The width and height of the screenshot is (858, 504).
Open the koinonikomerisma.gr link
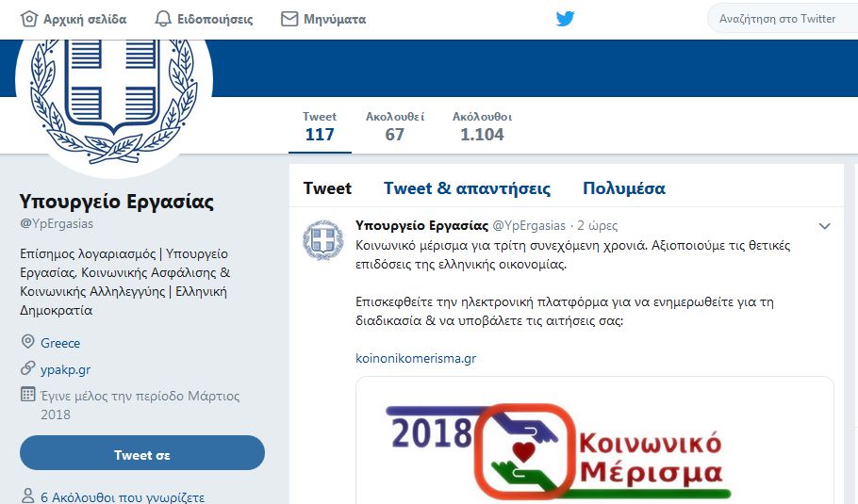point(416,358)
